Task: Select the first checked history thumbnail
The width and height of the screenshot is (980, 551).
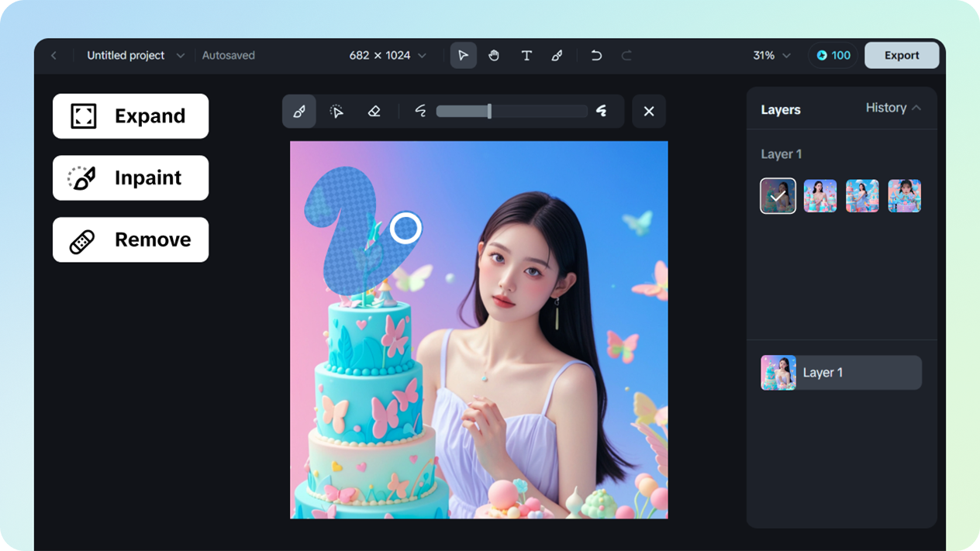Action: point(778,196)
